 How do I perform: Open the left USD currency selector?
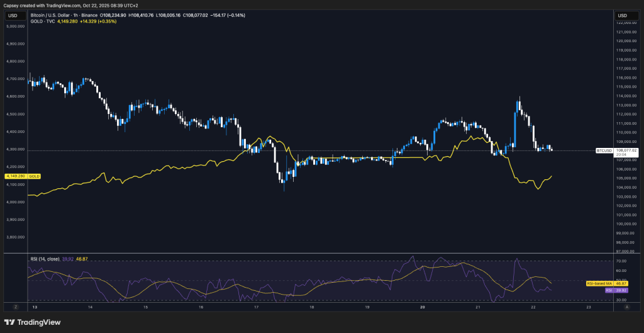pyautogui.click(x=13, y=15)
